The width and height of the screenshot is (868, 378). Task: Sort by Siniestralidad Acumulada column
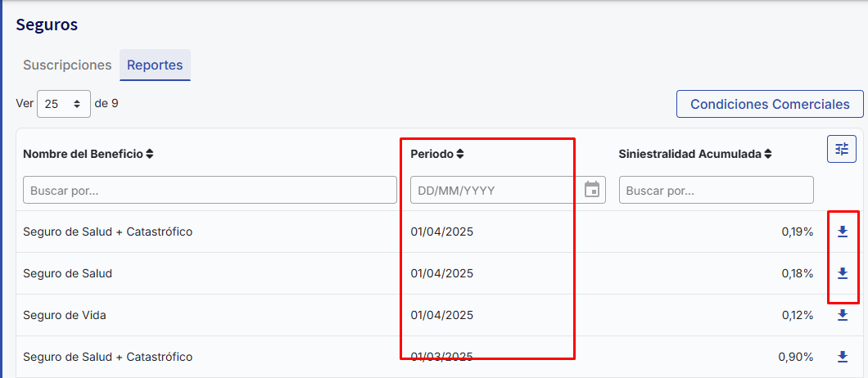767,154
